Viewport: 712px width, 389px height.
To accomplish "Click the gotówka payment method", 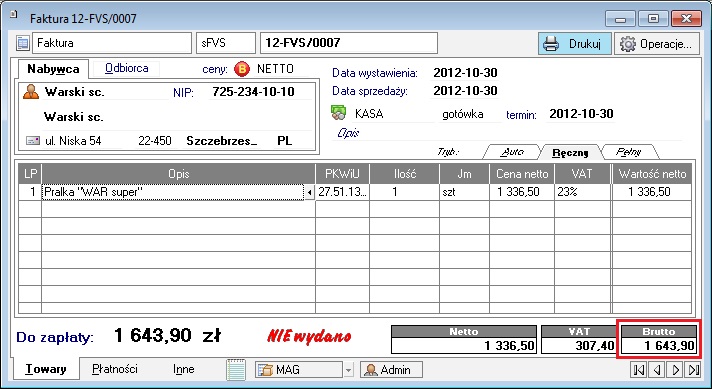I will (463, 114).
